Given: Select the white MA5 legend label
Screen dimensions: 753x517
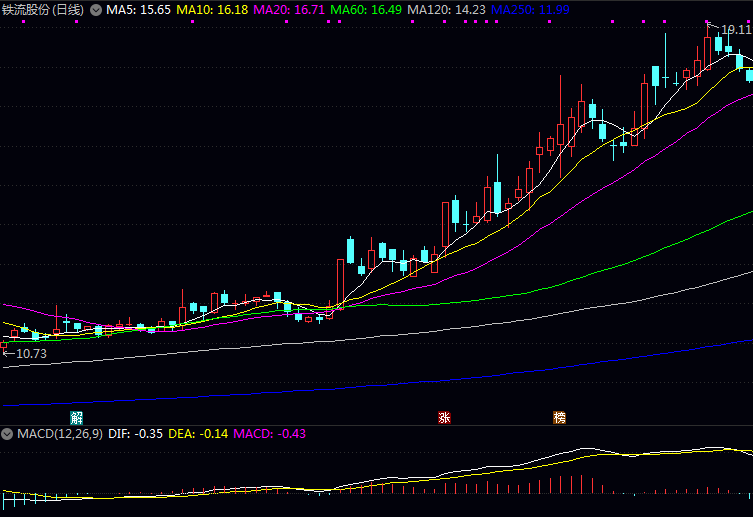Looking at the screenshot, I should click(x=138, y=10).
